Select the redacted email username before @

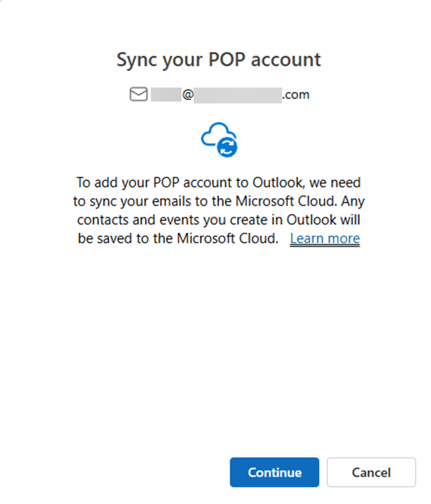point(166,94)
